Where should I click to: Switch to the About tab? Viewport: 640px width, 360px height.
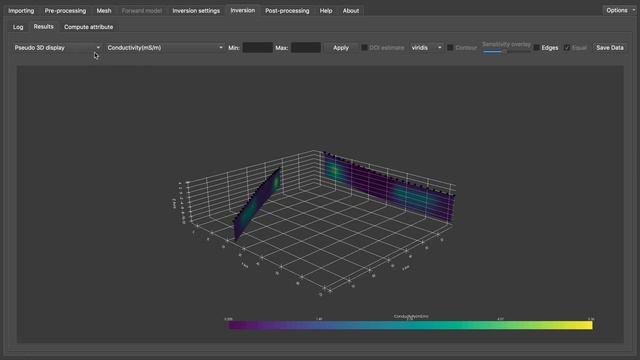[351, 11]
